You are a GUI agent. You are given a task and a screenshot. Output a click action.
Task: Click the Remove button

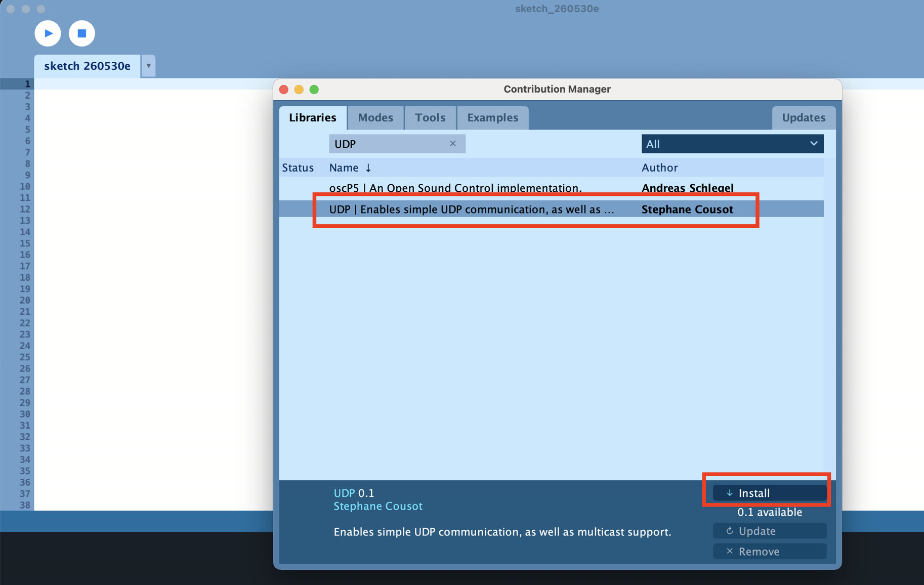point(769,551)
